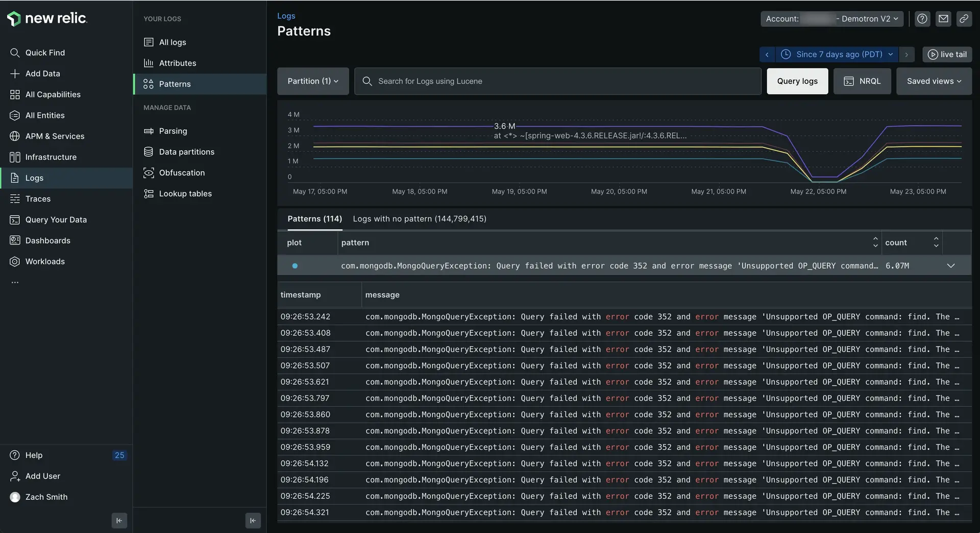Open the help question mark icon
The image size is (980, 533).
tap(922, 19)
